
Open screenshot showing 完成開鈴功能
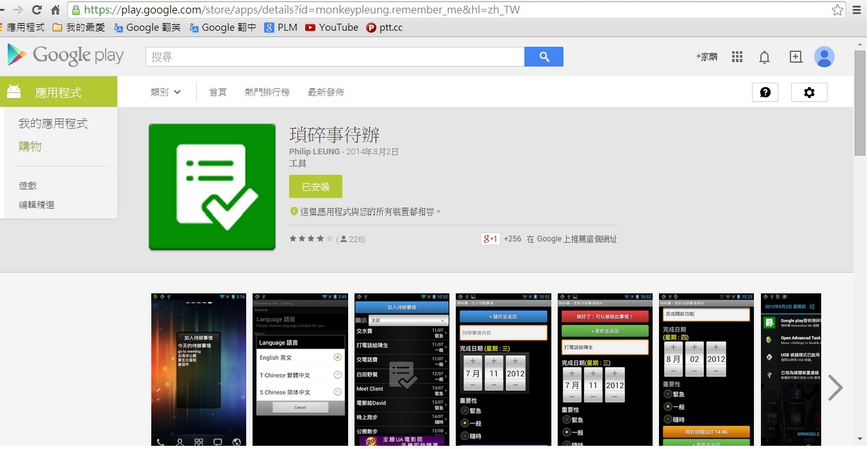[x=706, y=370]
